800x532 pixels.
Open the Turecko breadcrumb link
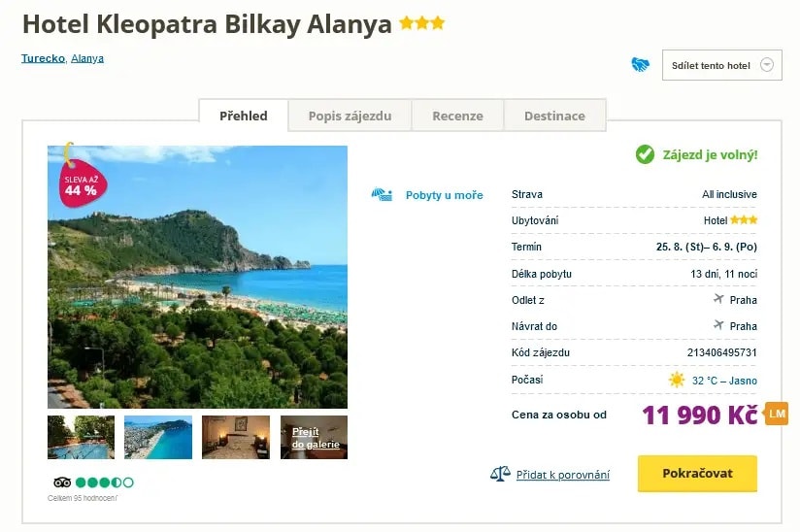43,58
